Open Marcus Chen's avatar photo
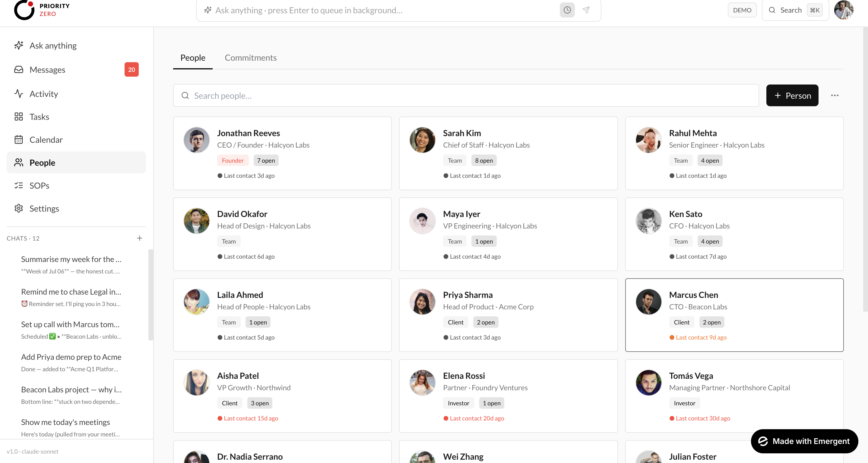This screenshot has height=463, width=868. click(x=648, y=302)
